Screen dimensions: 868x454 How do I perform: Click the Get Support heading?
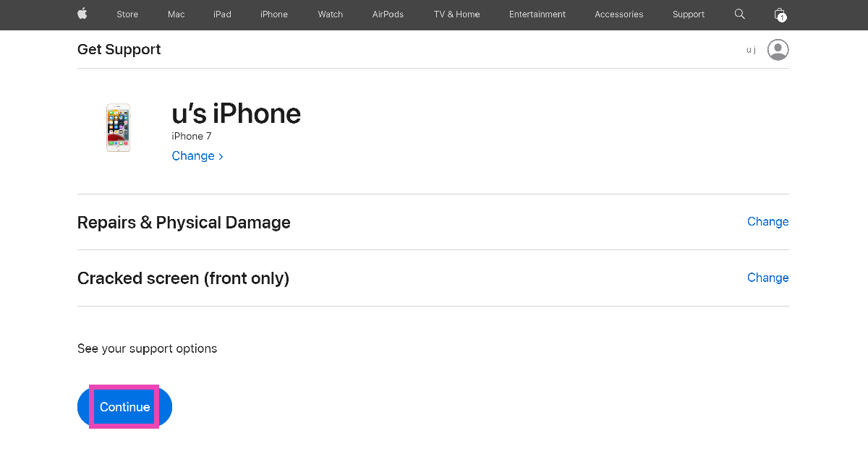[119, 50]
